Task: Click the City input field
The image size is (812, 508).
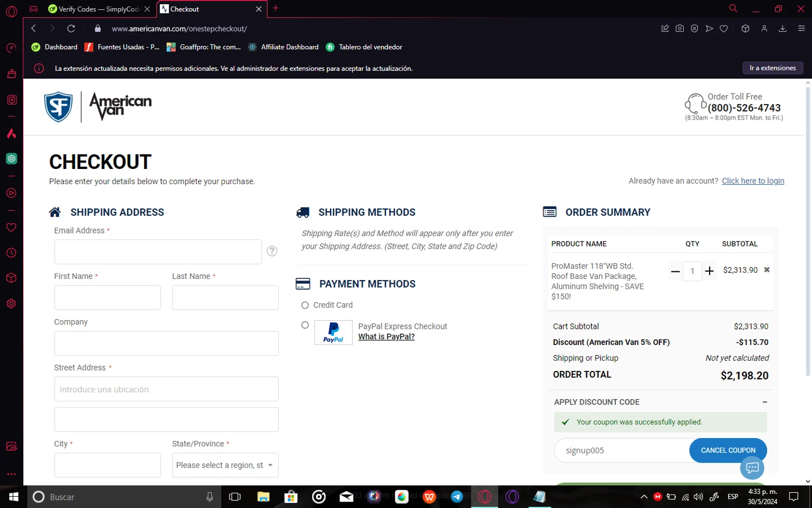Action: point(107,465)
